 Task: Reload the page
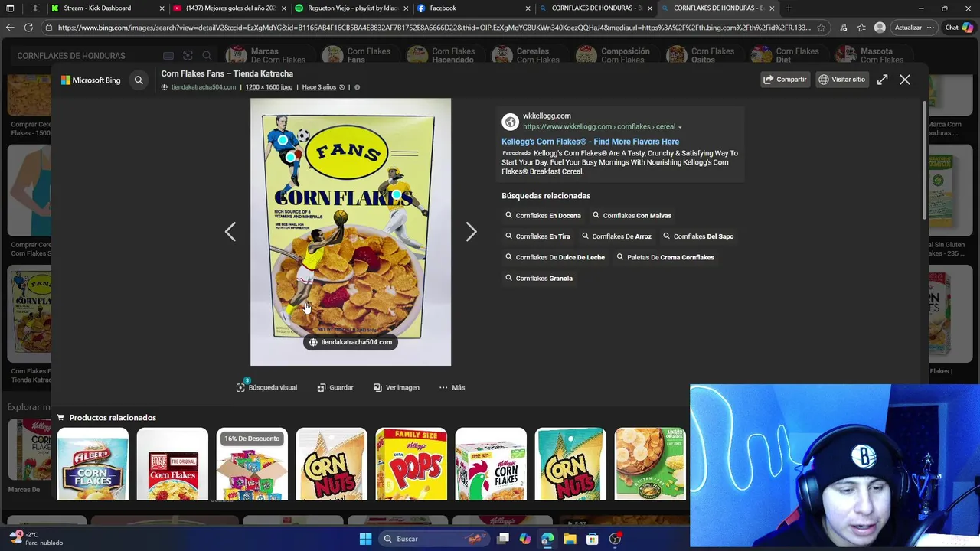pyautogui.click(x=28, y=28)
